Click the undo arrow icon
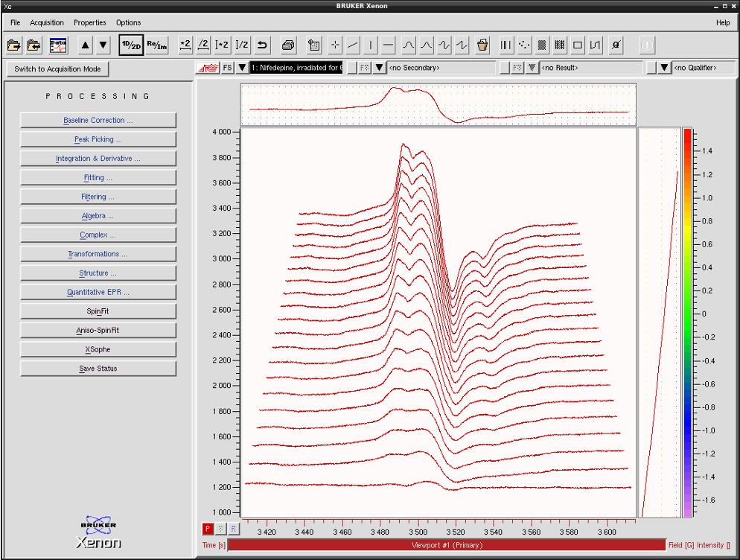The width and height of the screenshot is (740, 560). [261, 45]
